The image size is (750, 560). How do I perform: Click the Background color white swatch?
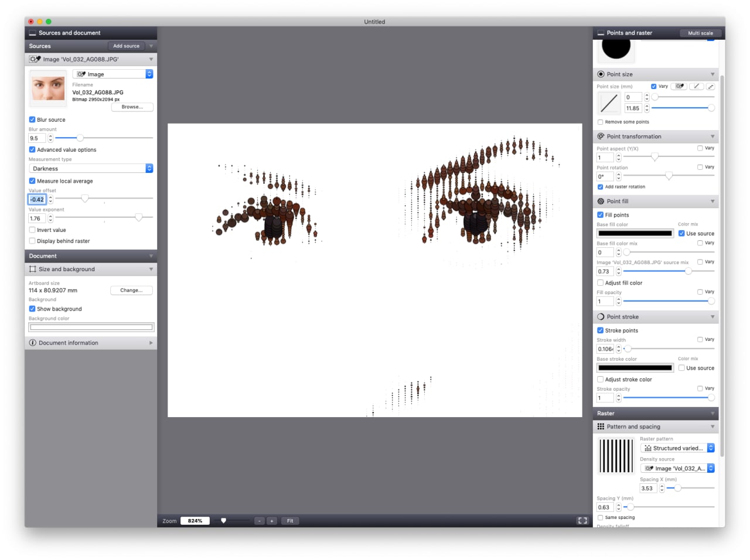(x=91, y=327)
